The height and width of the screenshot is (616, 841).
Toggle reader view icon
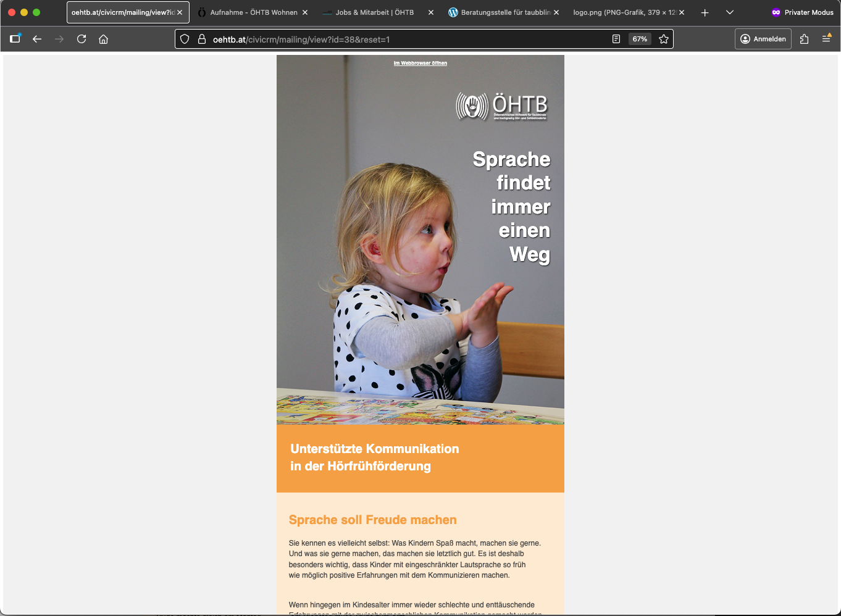coord(616,39)
